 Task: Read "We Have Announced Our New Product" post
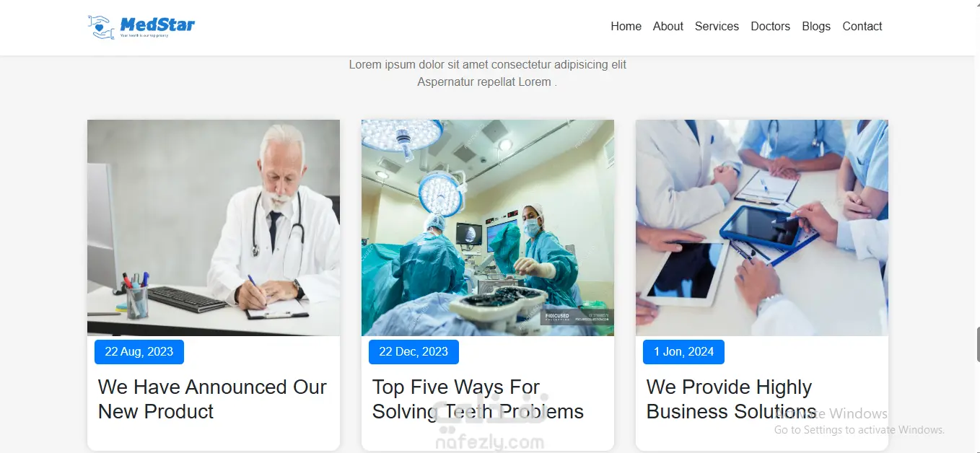pos(212,399)
